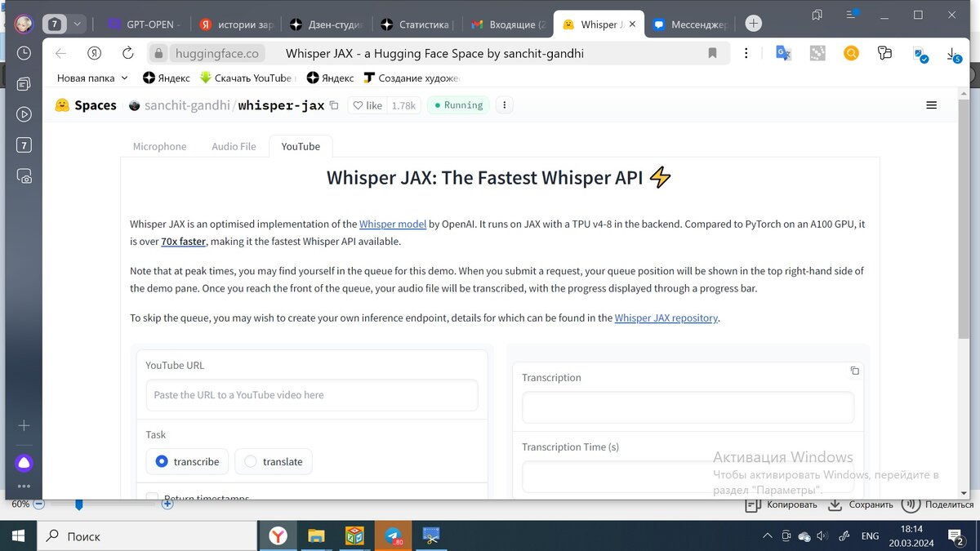Switch to the Audio File tab
The height and width of the screenshot is (551, 980).
click(234, 146)
